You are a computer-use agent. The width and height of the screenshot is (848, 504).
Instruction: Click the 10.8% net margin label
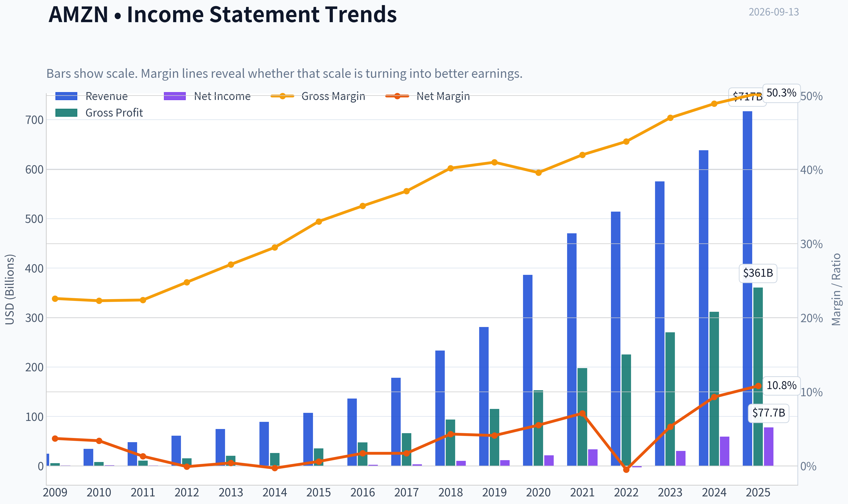coord(781,385)
